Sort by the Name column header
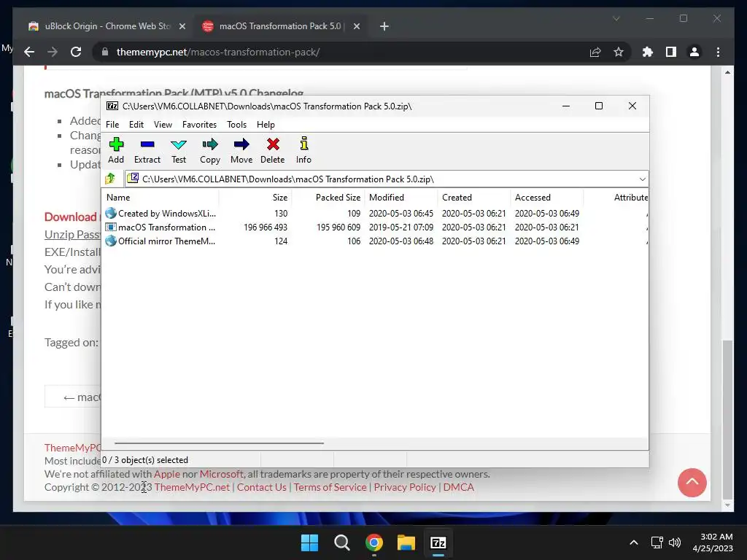 (160, 197)
